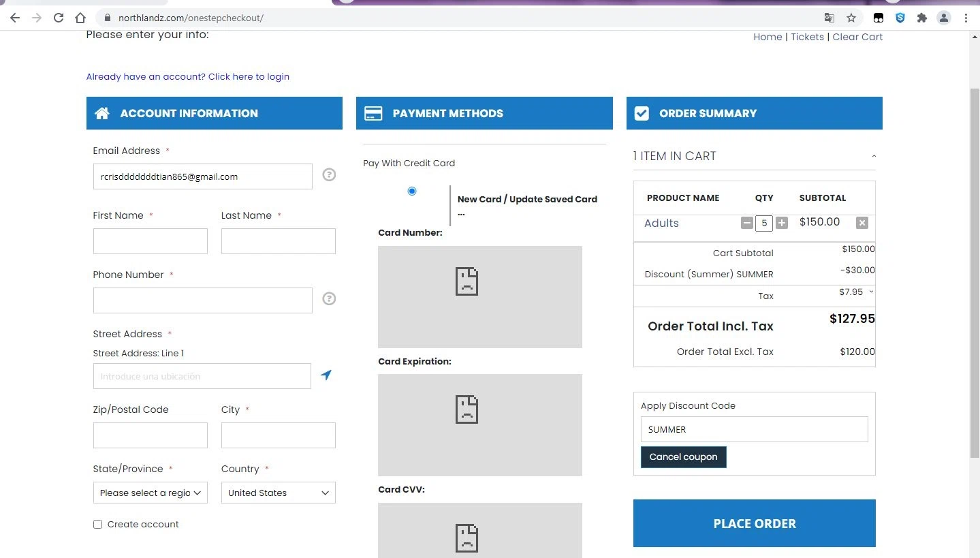Screen dimensions: 980x558
Task: Bookmark this page with the star
Action: [851, 18]
